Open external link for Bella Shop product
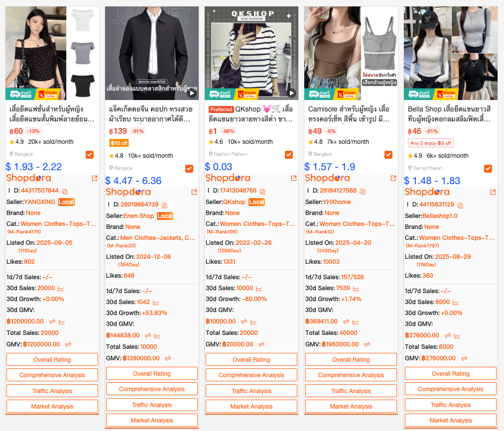Viewport: 504px width, 431px height. 493,192
